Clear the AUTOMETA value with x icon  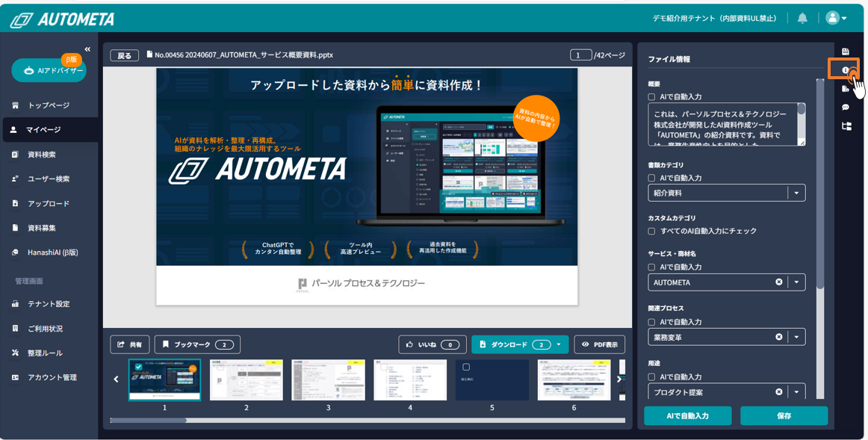coord(779,282)
